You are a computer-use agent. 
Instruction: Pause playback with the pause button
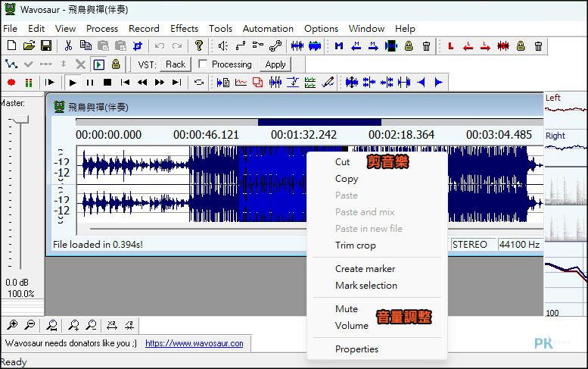click(x=90, y=82)
